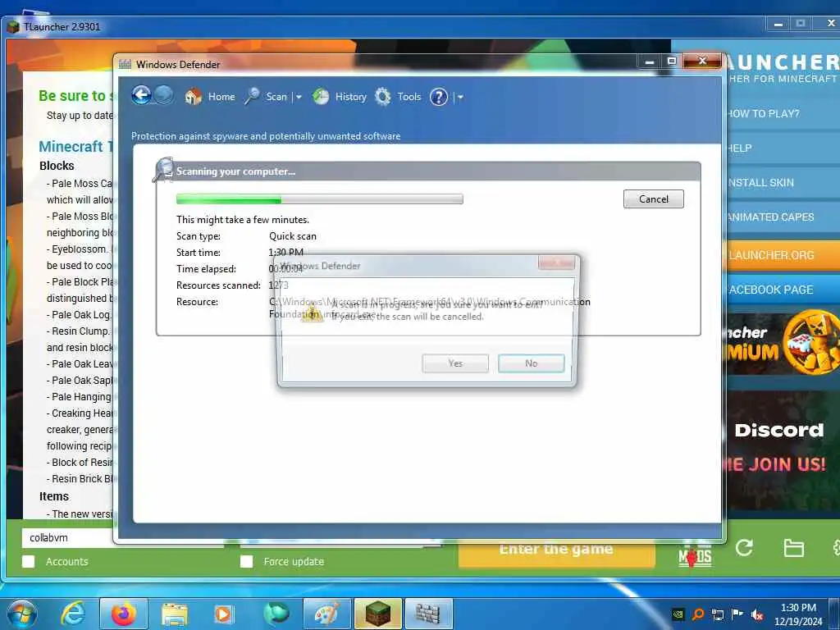Screen dimensions: 840x630
Task: Open the Windows Start orb
Action: [x=22, y=614]
